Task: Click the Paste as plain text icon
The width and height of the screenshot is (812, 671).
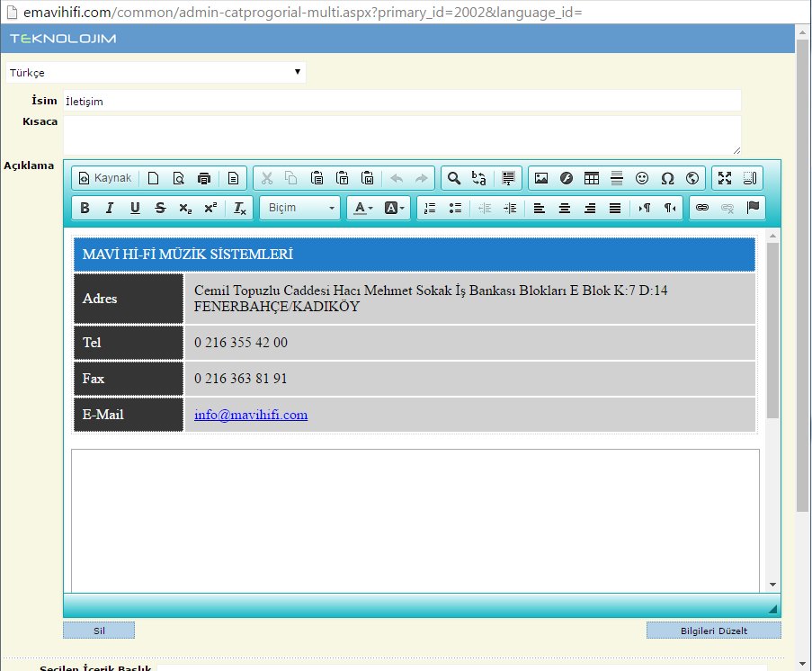Action: [343, 178]
